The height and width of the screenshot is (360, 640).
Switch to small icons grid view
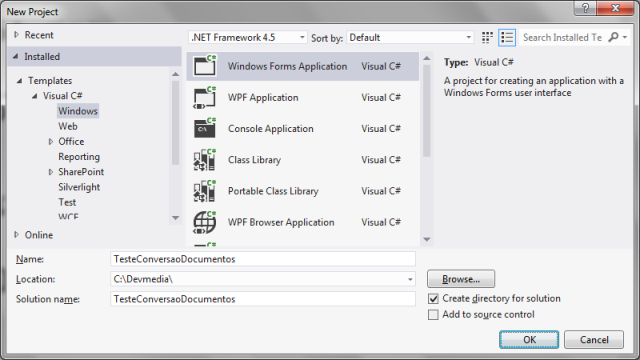click(x=487, y=38)
